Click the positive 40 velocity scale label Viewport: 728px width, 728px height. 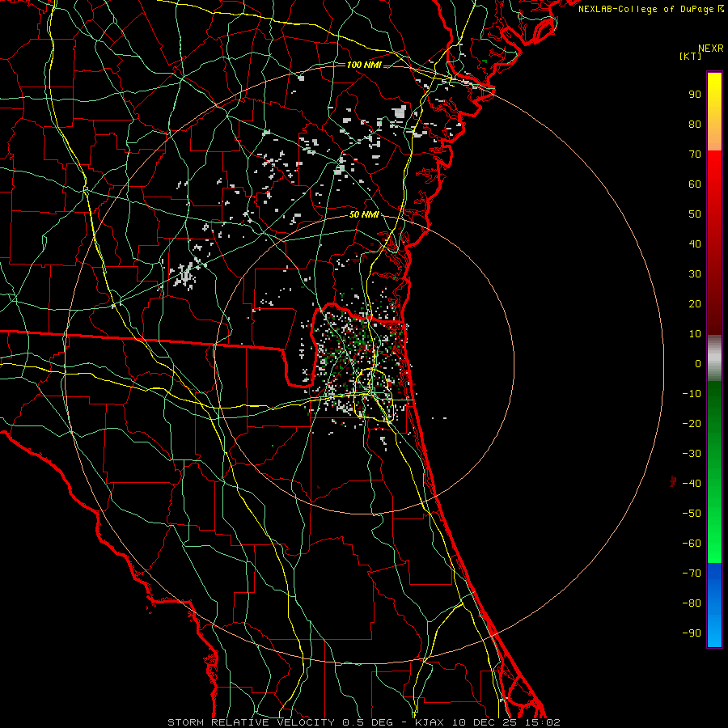pos(695,243)
